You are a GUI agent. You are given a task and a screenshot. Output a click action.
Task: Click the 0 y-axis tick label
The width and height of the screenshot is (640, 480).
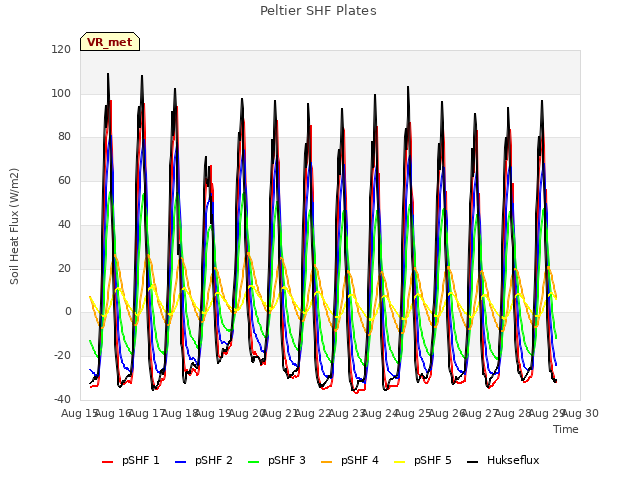pyautogui.click(x=68, y=312)
